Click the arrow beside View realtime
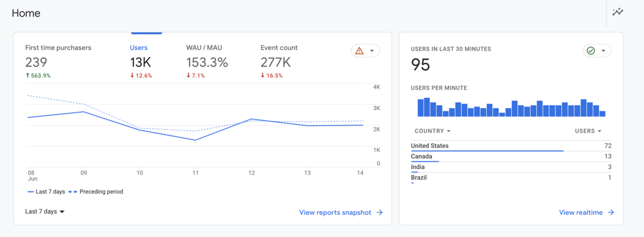This screenshot has height=237, width=644. [611, 212]
